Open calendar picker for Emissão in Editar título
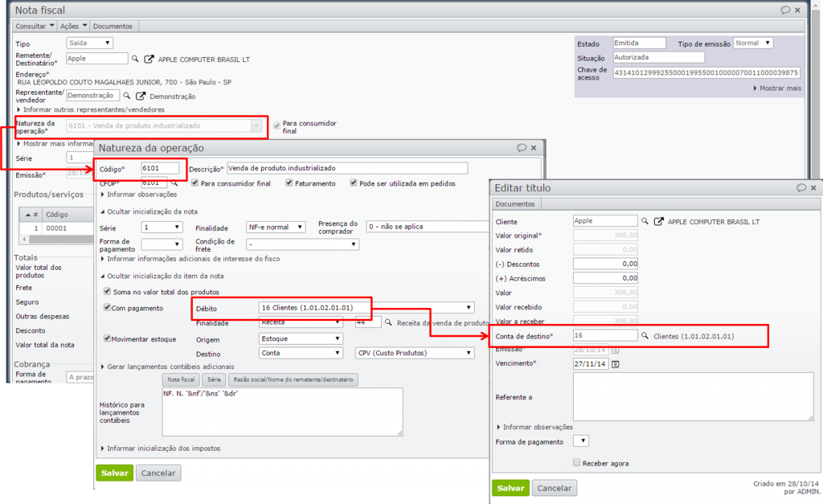This screenshot has height=504, width=823. [x=615, y=350]
